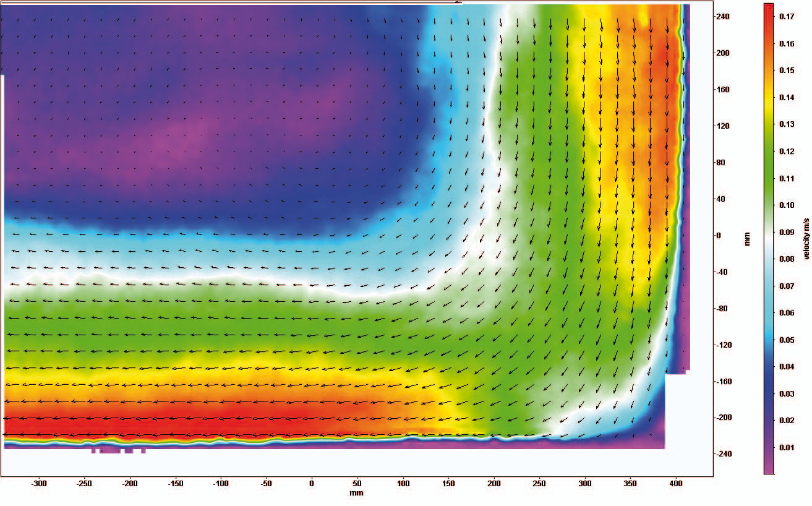
Task: Click the -150 x-axis tick label
Action: tap(175, 484)
